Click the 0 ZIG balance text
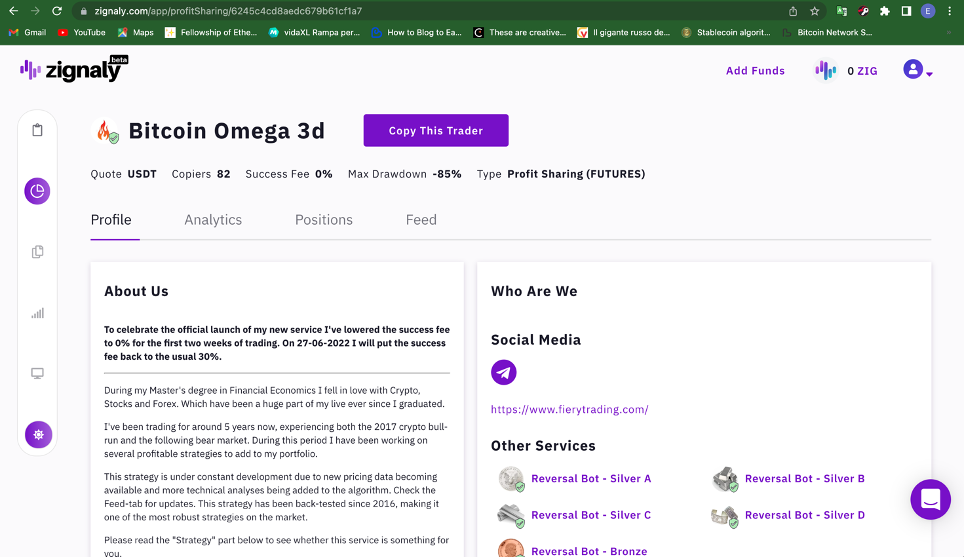This screenshot has height=558, width=964. [x=862, y=71]
